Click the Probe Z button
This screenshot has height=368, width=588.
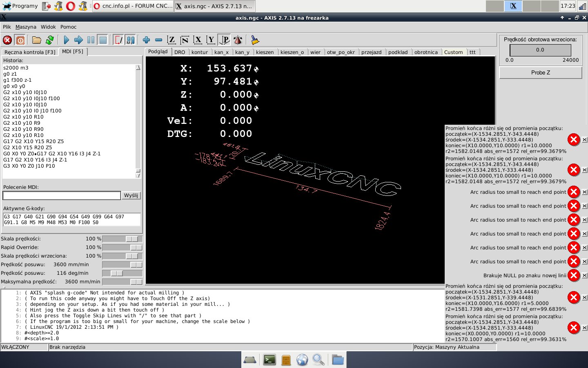[x=541, y=72]
